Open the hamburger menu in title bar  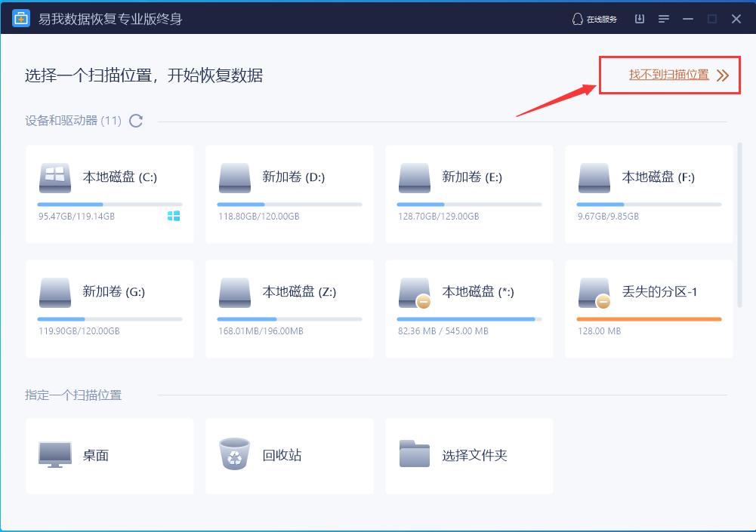pyautogui.click(x=663, y=18)
